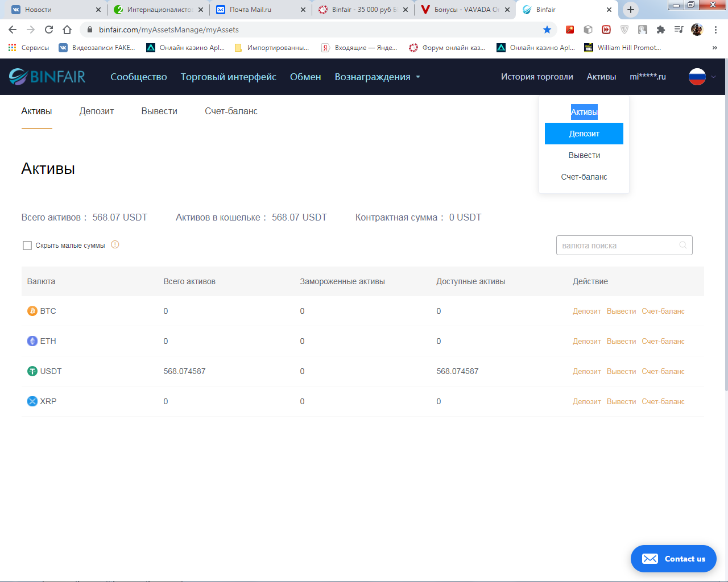Click the Contact us button

pyautogui.click(x=673, y=559)
